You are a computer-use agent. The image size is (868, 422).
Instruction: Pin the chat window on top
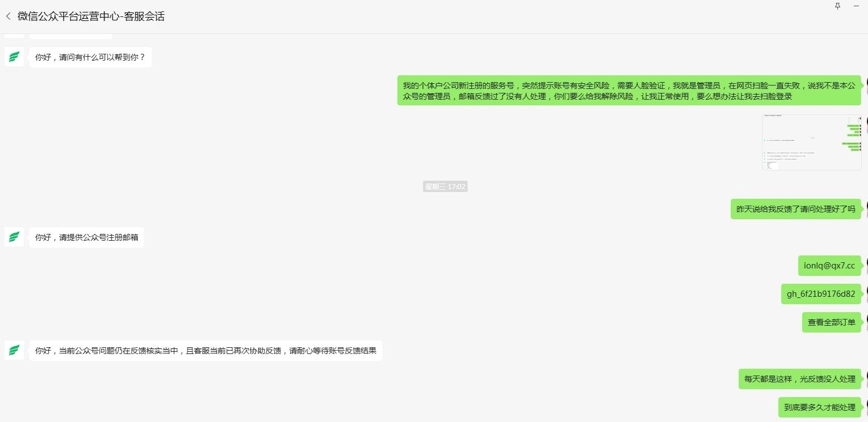(838, 6)
